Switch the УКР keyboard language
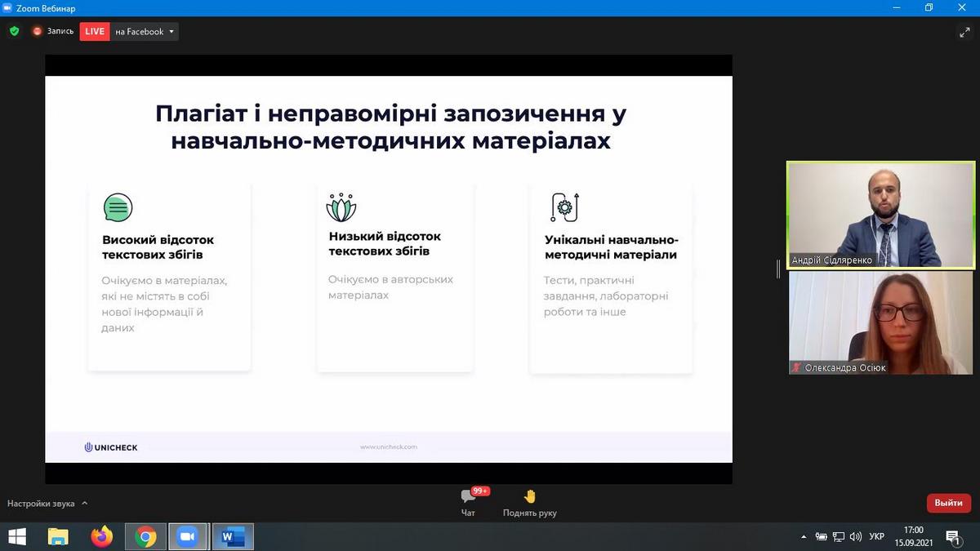Viewport: 980px width, 551px height. (876, 536)
